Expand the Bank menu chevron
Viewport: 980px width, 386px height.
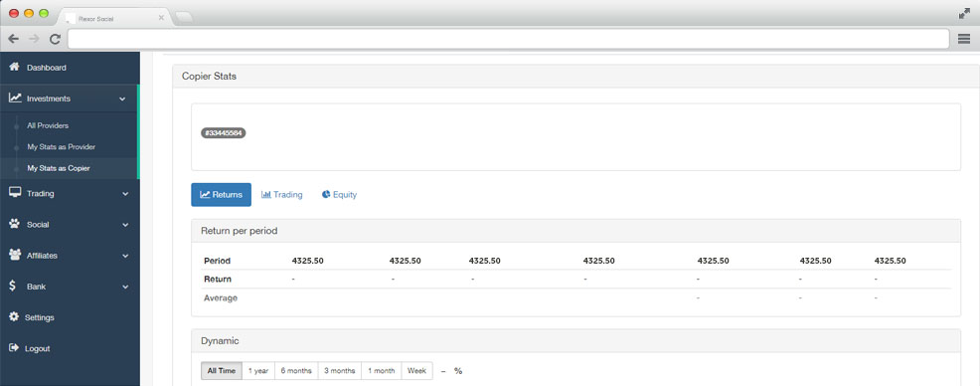125,287
